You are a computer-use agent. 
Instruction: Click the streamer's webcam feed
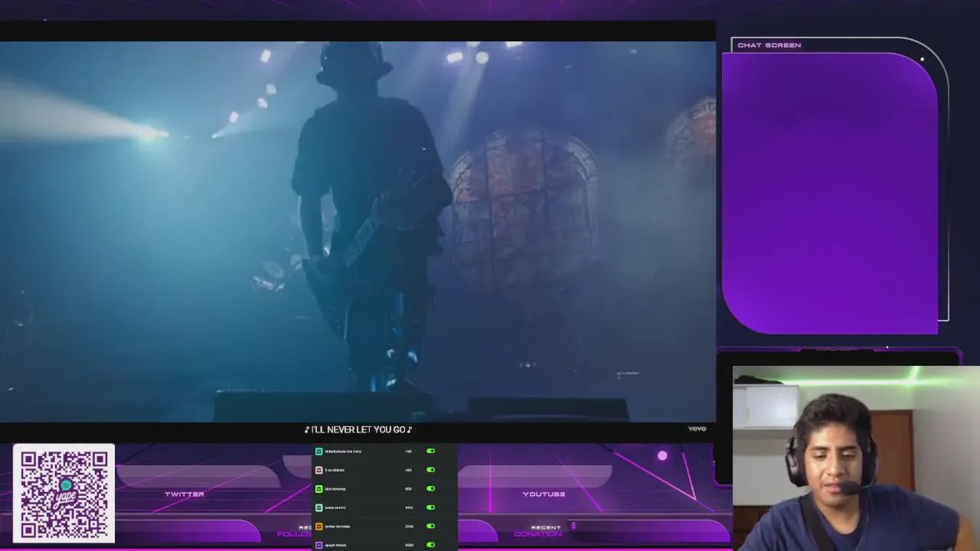[856, 458]
